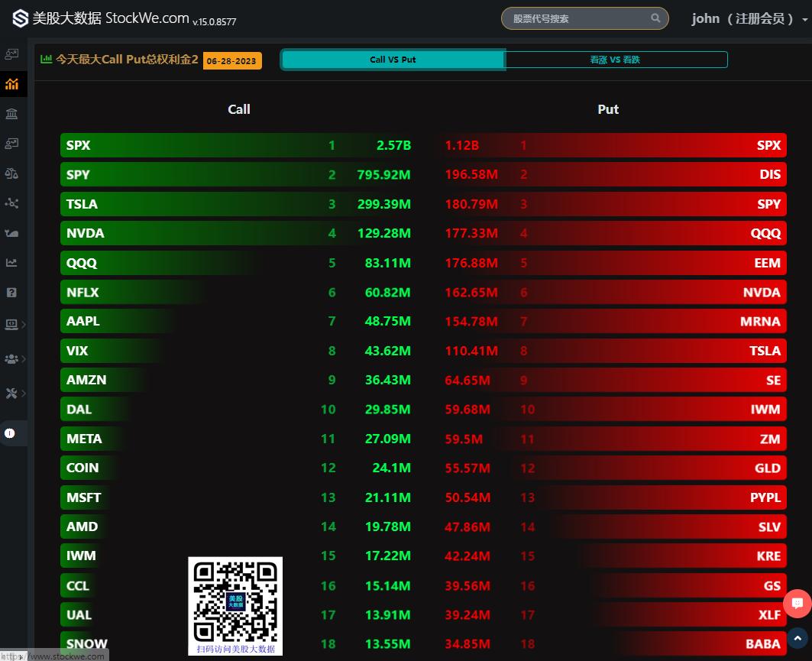Click the SLV put row

pos(613,527)
